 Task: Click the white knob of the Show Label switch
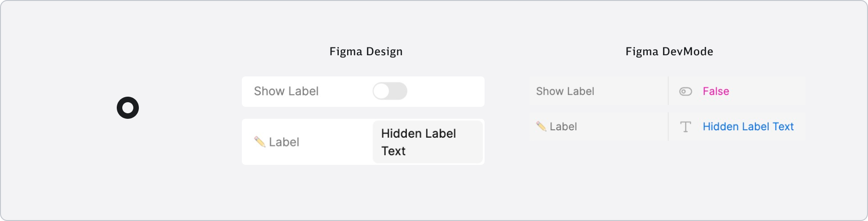click(381, 91)
